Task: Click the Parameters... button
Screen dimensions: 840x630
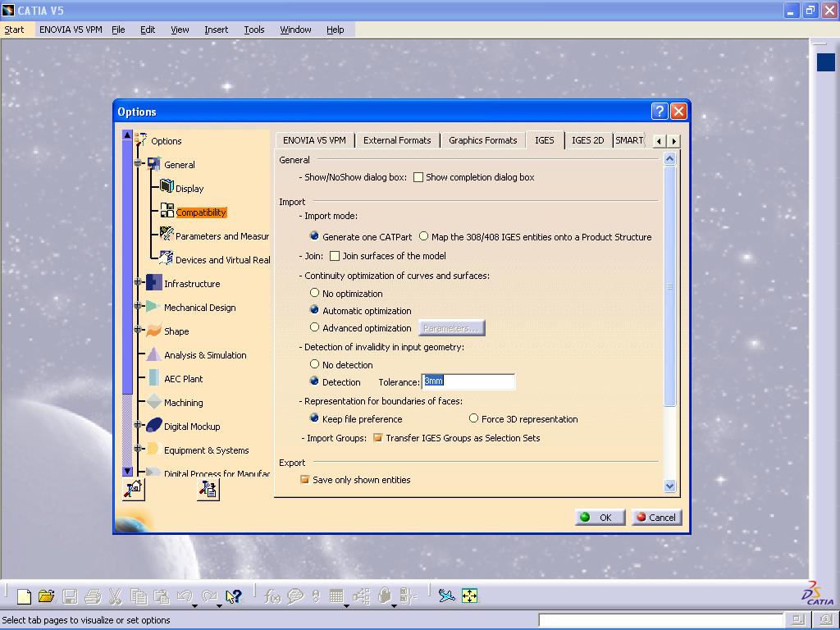Action: tap(452, 328)
